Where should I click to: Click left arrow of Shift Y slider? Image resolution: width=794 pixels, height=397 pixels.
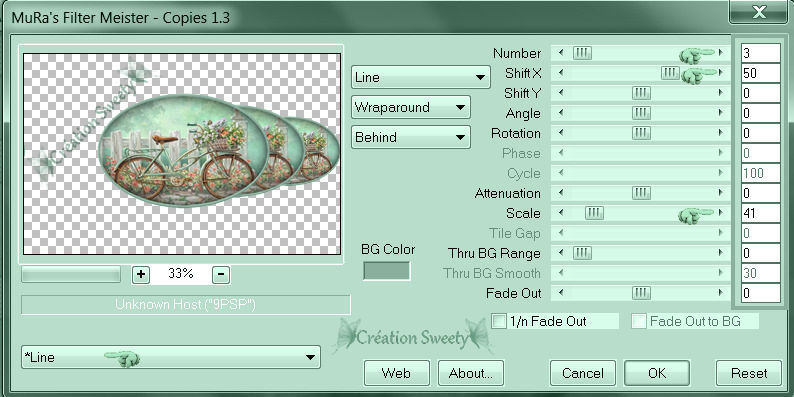pyautogui.click(x=561, y=93)
